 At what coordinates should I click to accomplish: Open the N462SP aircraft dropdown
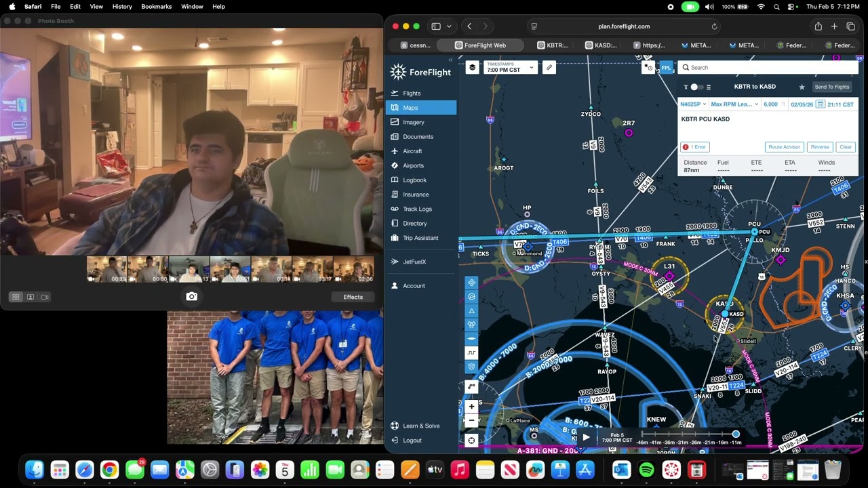pos(694,104)
